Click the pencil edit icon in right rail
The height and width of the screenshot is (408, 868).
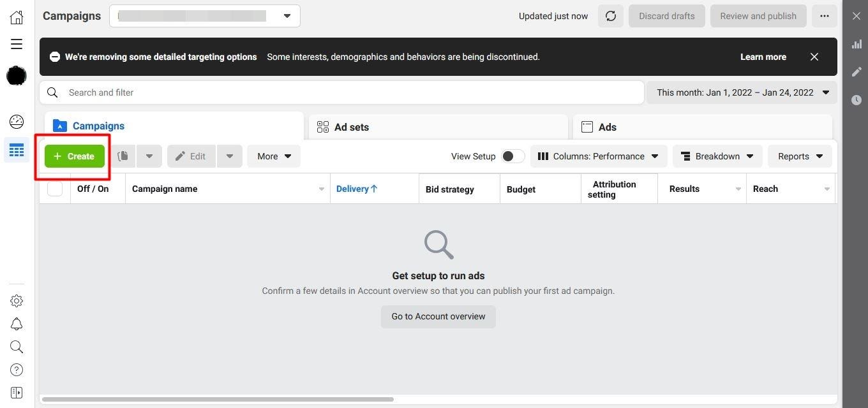857,72
